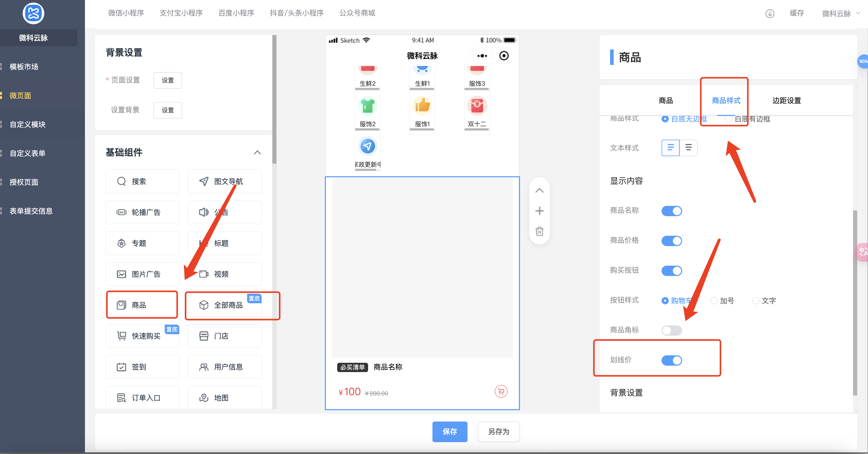Open 表单提交信息 in sidebar
The image size is (868, 454).
tap(31, 211)
